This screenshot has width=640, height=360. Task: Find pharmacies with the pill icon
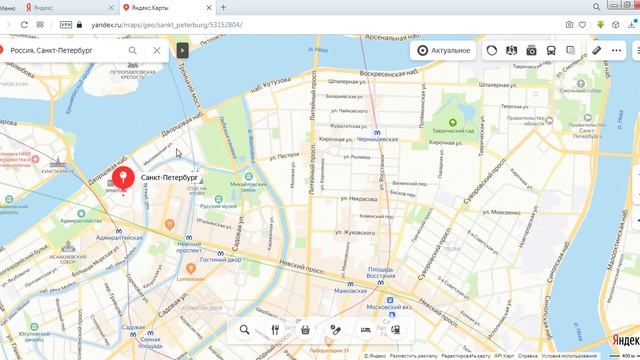[x=335, y=330]
